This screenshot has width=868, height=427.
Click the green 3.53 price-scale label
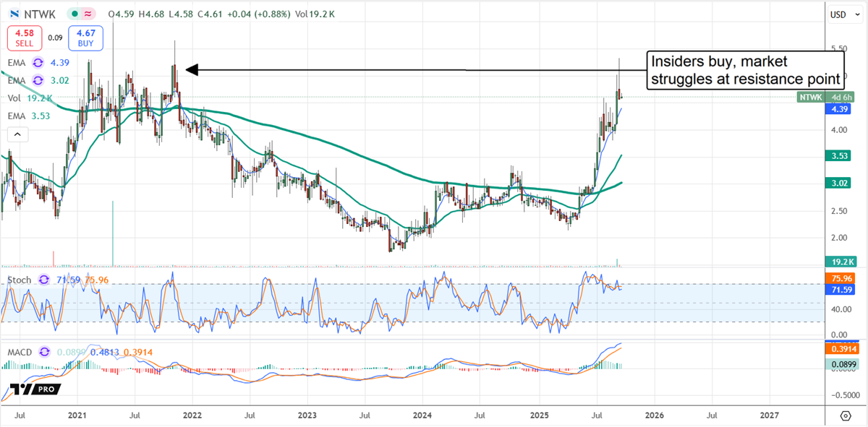coord(839,155)
